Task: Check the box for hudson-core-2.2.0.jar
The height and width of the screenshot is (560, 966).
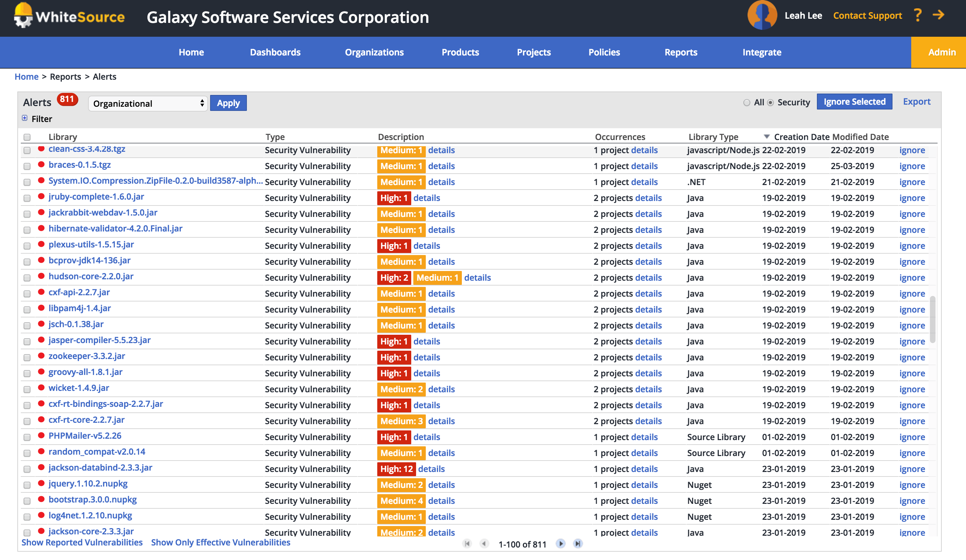Action: click(x=27, y=278)
